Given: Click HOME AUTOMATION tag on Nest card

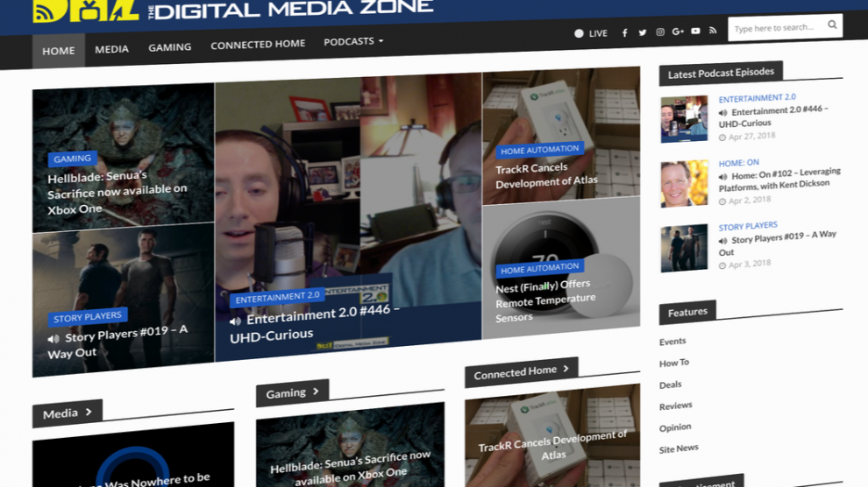Looking at the screenshot, I should (540, 268).
